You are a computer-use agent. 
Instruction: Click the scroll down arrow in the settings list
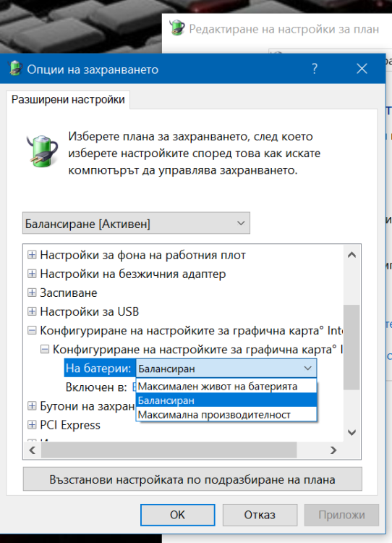[352, 432]
